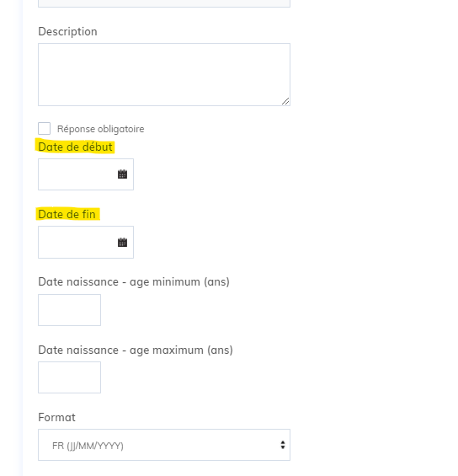Click the Format field label
This screenshot has width=458, height=476.
point(56,417)
